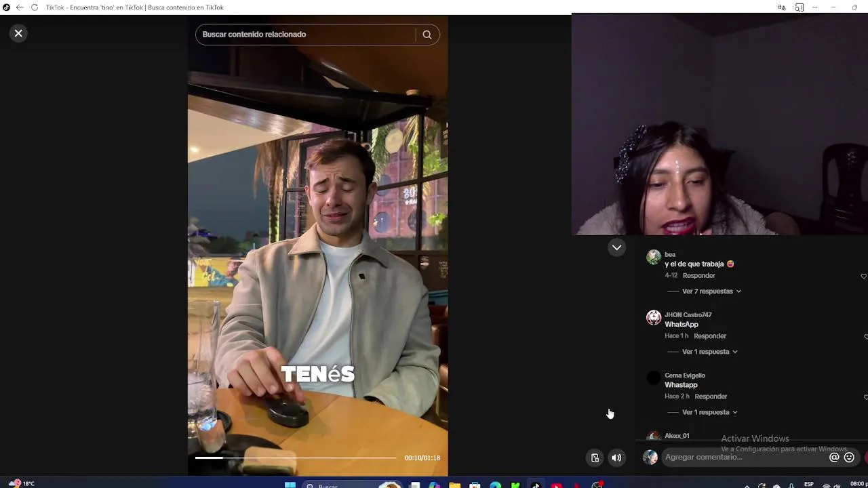Open the app sidebar icon in title bar
The width and height of the screenshot is (868, 488).
click(800, 7)
